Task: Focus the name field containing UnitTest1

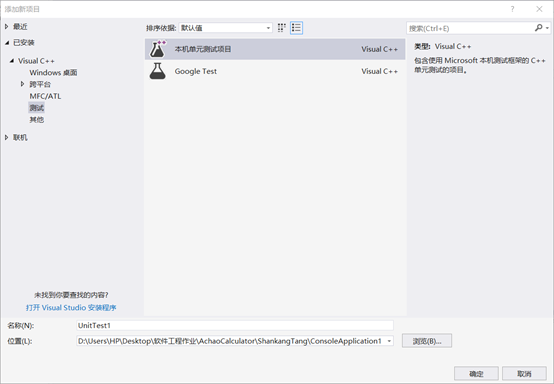Action: click(x=235, y=325)
